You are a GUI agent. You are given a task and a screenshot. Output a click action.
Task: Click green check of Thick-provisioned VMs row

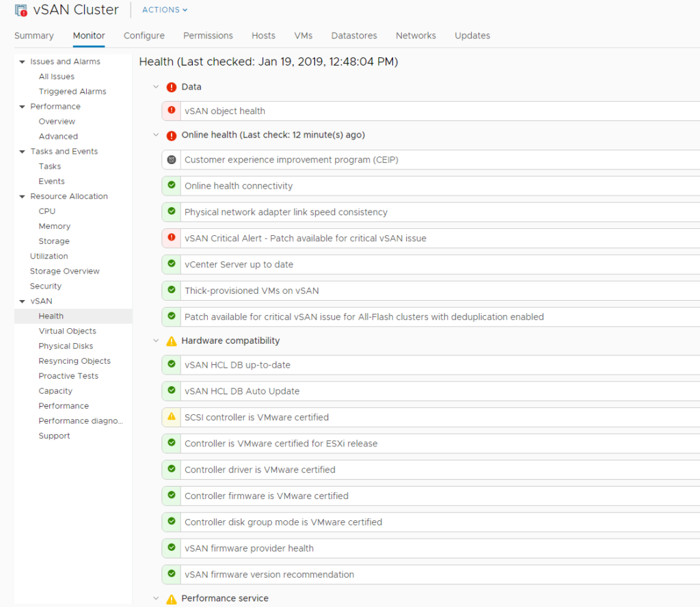pos(172,290)
